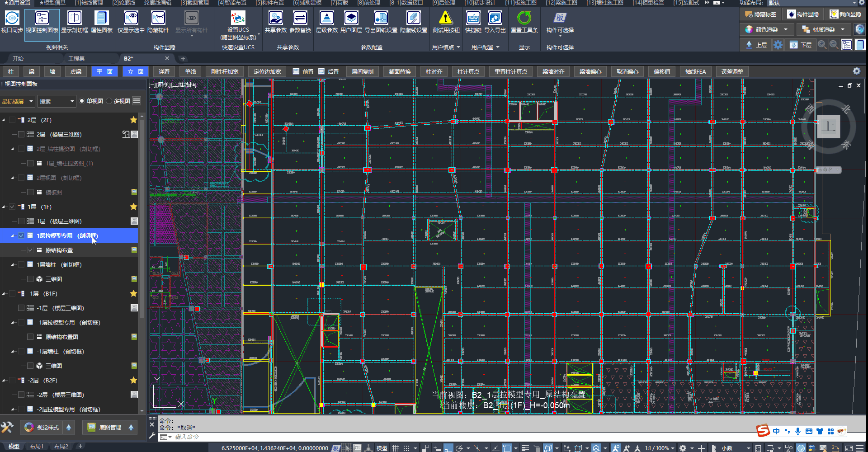
Task: Click the 层间复制 button
Action: point(363,71)
